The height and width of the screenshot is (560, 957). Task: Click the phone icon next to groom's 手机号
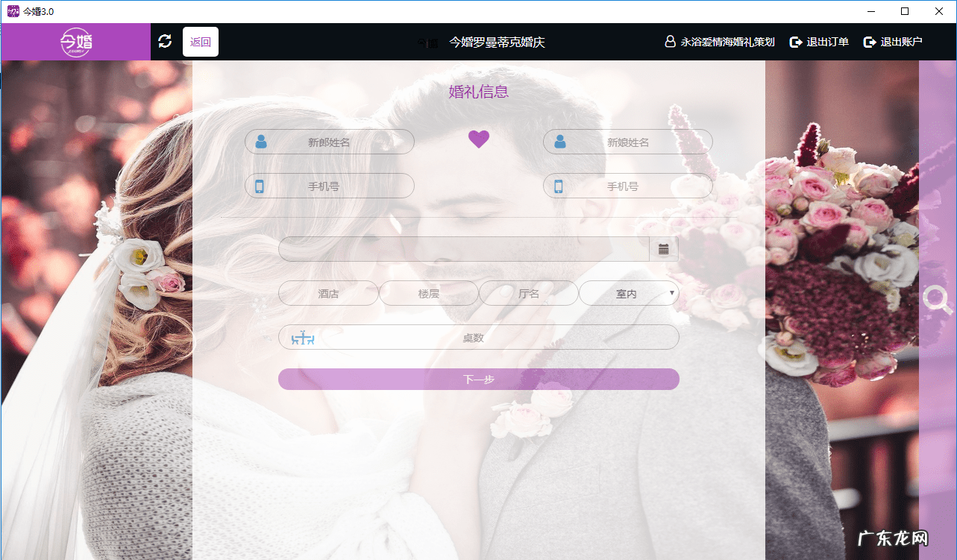(x=260, y=186)
